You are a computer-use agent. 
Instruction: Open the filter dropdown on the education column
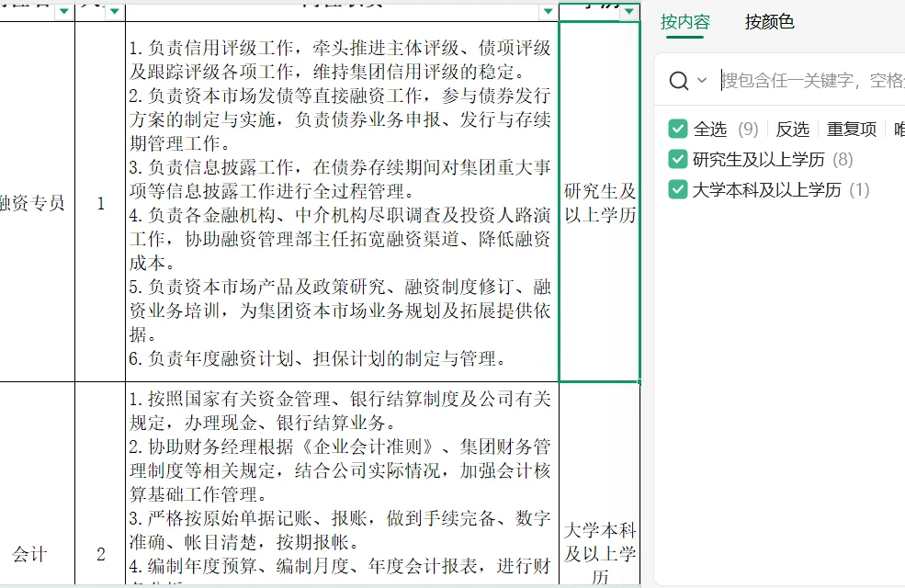(629, 10)
